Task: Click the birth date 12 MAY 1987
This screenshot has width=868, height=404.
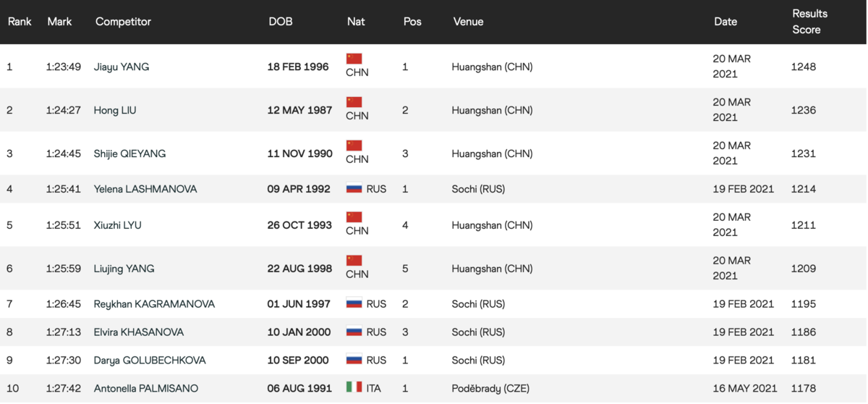Action: (x=300, y=110)
